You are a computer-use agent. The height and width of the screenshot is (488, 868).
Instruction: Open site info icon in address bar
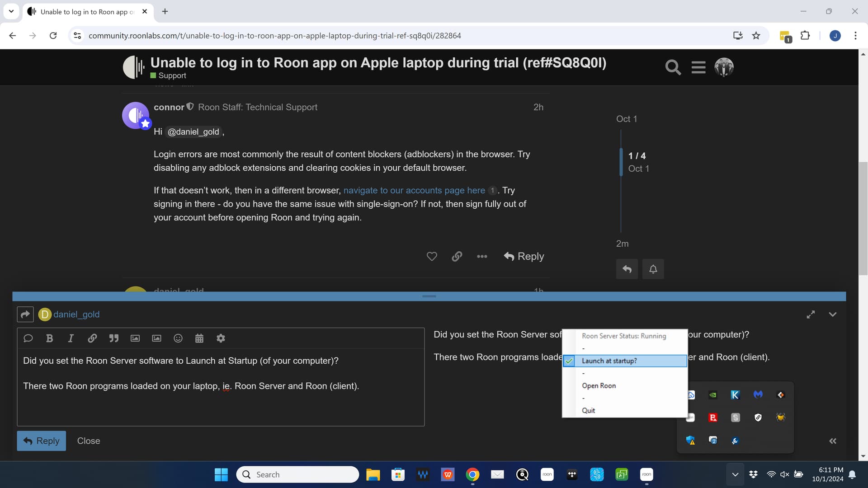click(x=77, y=36)
